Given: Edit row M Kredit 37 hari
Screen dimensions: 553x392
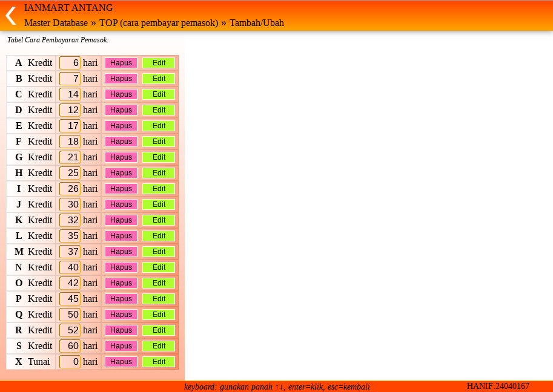Looking at the screenshot, I should click(159, 252).
